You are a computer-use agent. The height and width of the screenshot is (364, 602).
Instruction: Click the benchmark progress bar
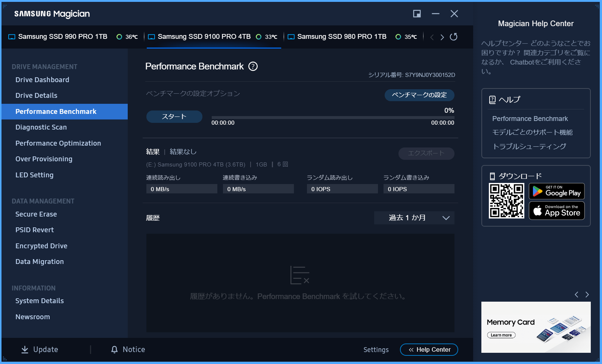coord(333,118)
